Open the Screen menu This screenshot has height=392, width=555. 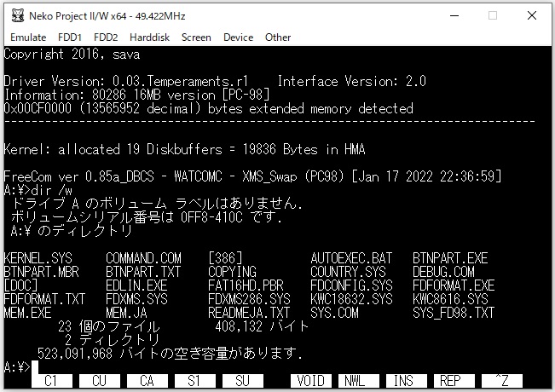pos(196,37)
